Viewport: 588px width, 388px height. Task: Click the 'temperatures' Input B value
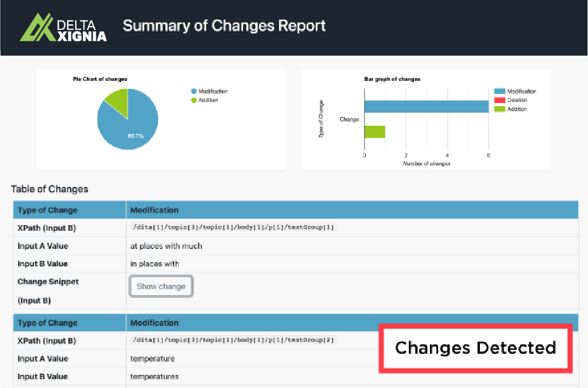pos(154,376)
